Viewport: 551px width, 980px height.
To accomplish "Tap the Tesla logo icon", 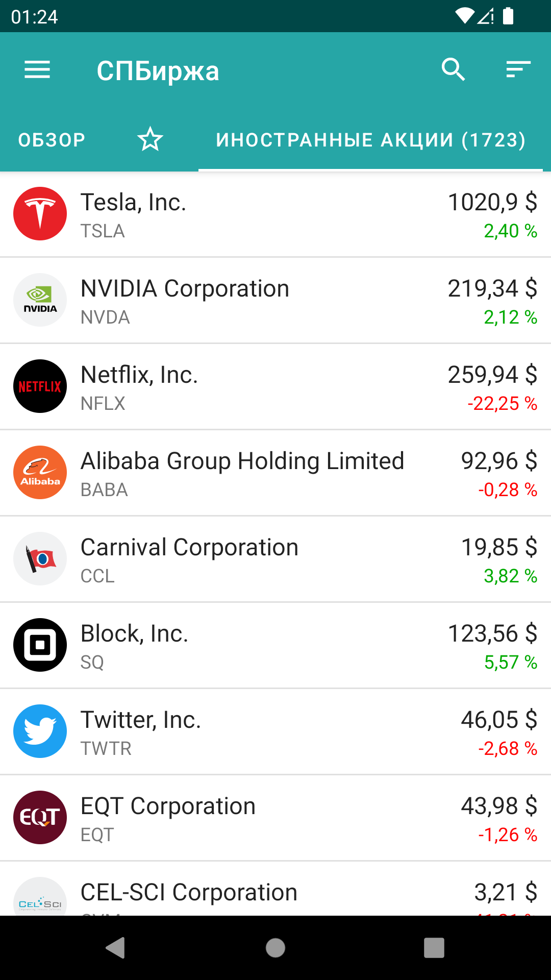I will pos(40,214).
